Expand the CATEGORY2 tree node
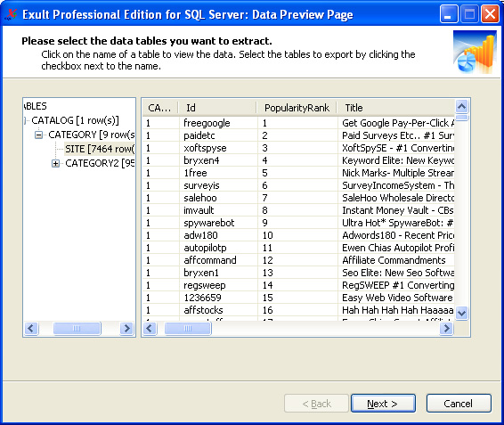The width and height of the screenshot is (504, 425). coord(55,163)
